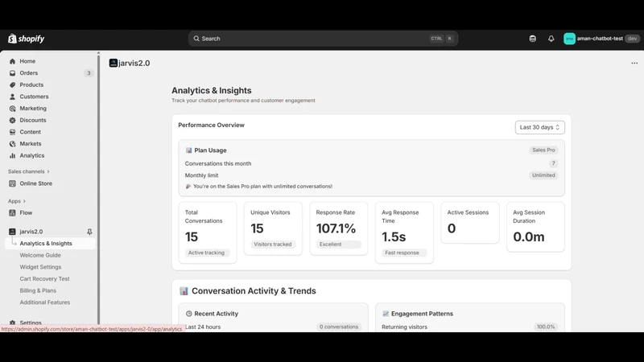
Task: Select Analytics & Insights submenu item
Action: point(50,244)
